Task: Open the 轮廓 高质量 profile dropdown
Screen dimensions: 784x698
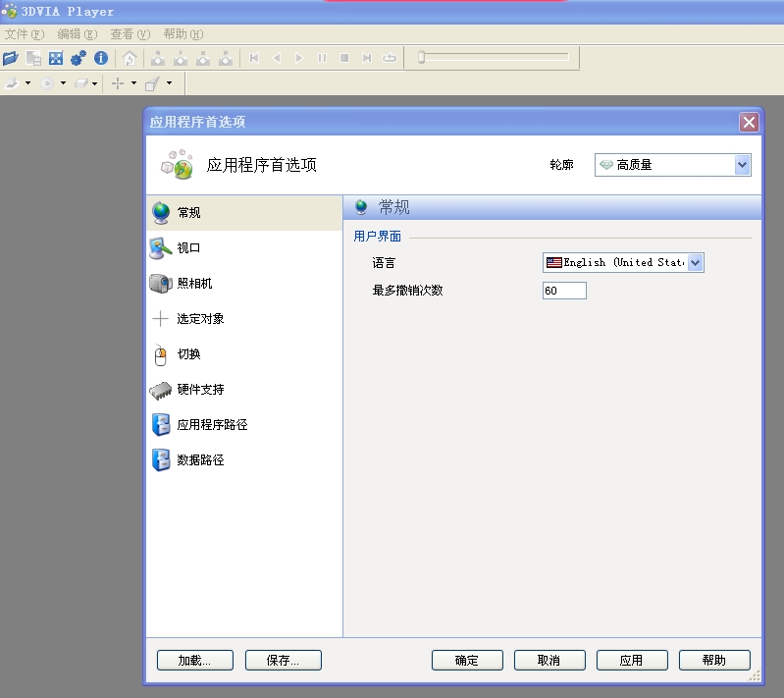Action: [672, 165]
